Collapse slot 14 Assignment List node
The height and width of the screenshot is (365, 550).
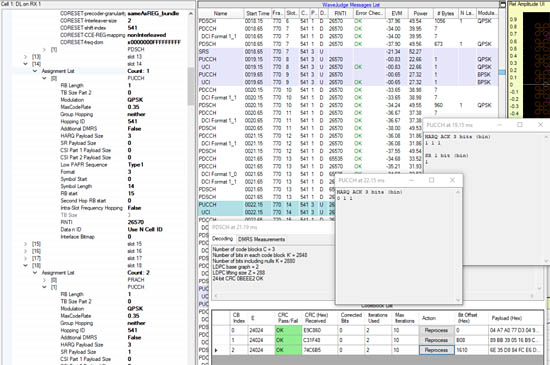click(x=35, y=71)
